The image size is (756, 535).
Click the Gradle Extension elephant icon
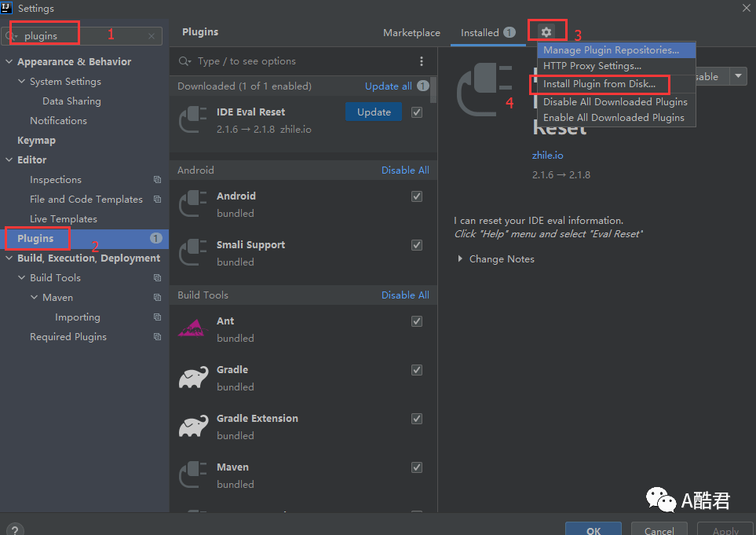tap(193, 426)
